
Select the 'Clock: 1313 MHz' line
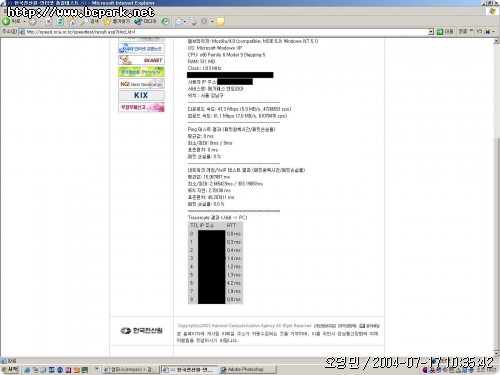coord(204,68)
